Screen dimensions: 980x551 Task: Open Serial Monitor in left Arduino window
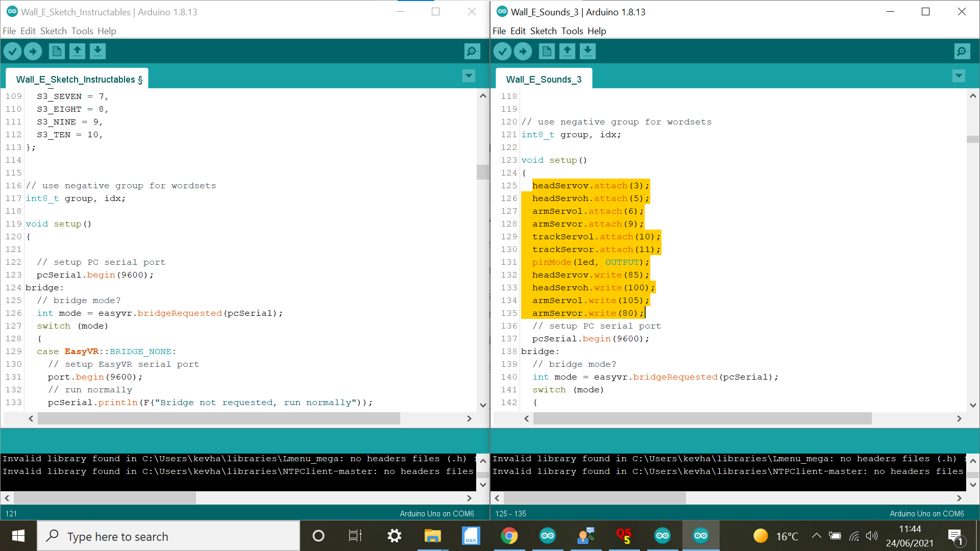[472, 51]
